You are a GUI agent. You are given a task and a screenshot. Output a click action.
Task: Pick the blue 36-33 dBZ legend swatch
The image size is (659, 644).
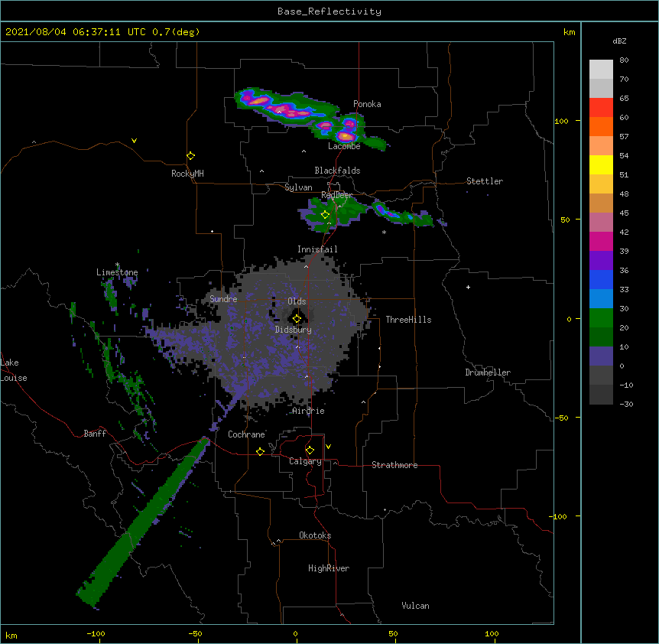(601, 279)
